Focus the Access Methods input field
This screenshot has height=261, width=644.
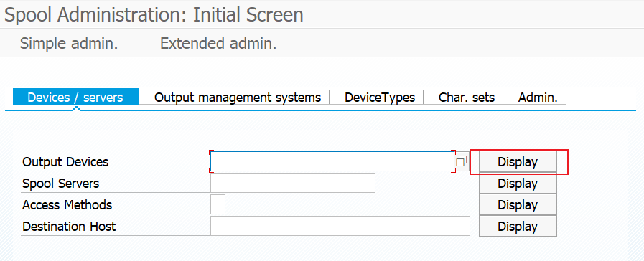point(218,204)
